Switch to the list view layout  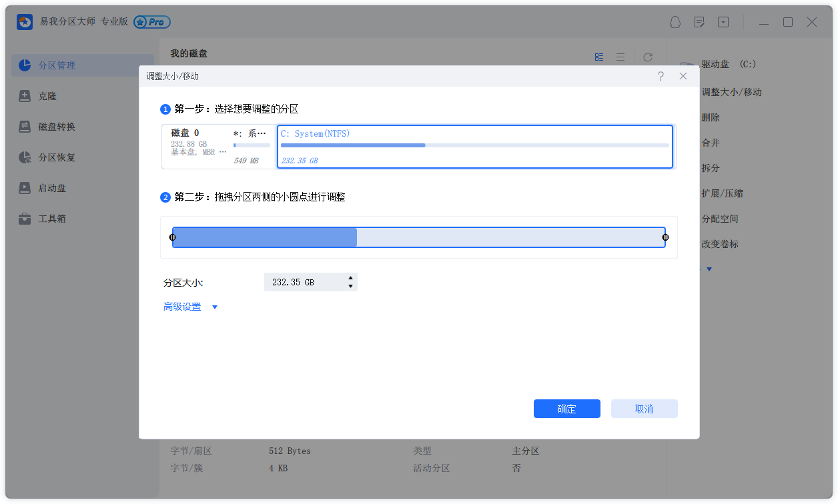620,57
